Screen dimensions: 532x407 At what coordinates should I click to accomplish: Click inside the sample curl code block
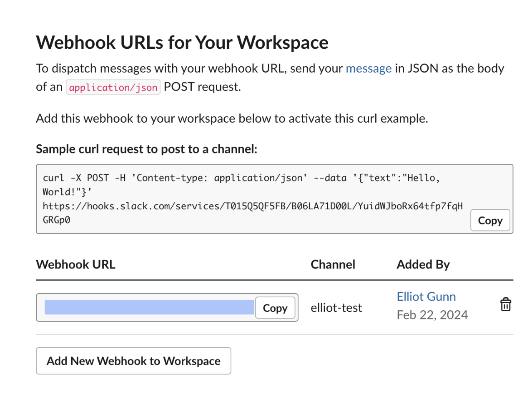tap(274, 199)
